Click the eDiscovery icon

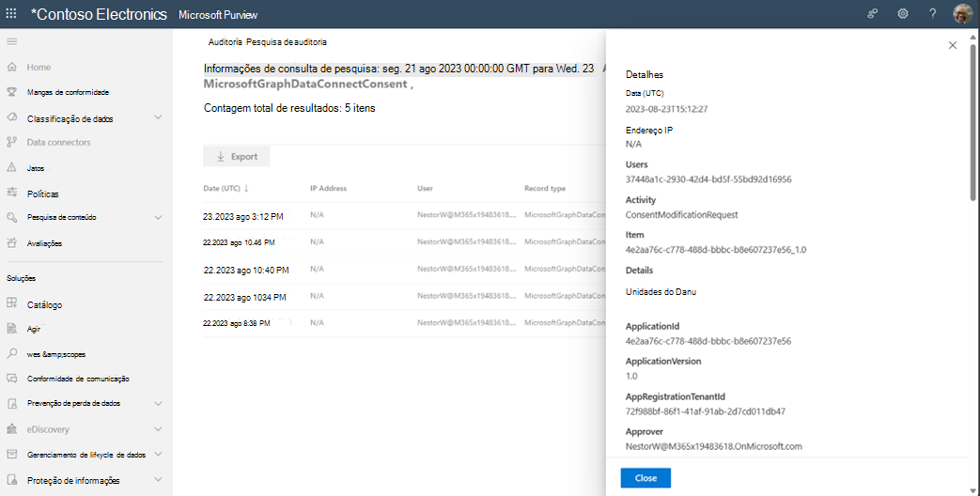pyautogui.click(x=12, y=428)
